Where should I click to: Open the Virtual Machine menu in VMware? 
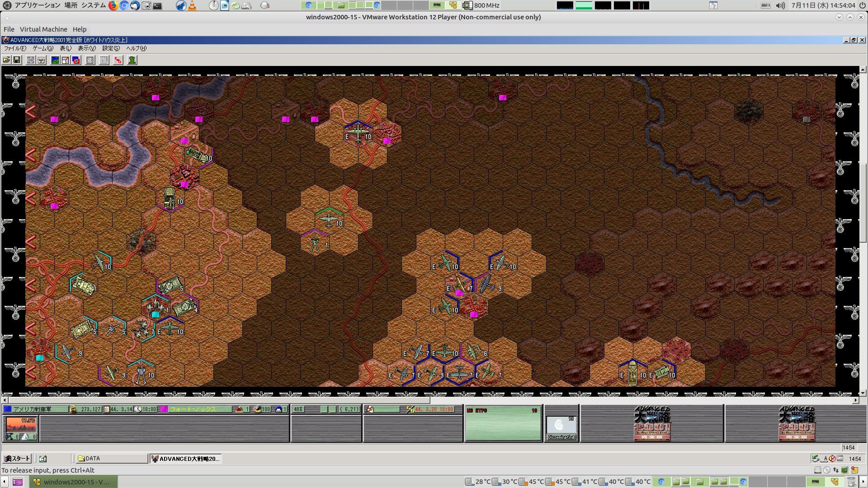point(43,29)
